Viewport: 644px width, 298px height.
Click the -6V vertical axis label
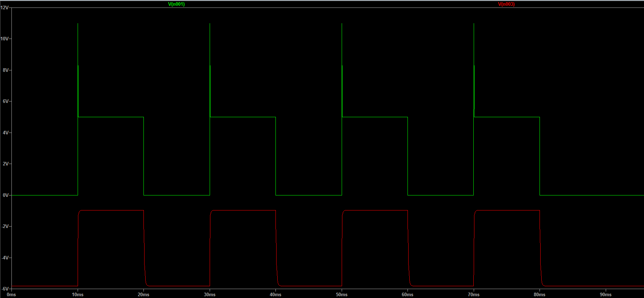5,289
